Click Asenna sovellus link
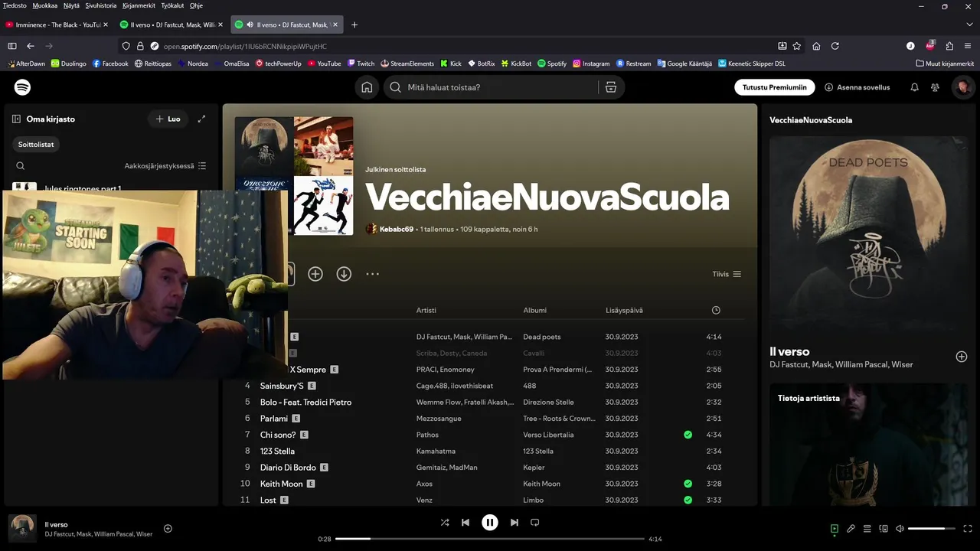This screenshot has height=551, width=980. (857, 87)
